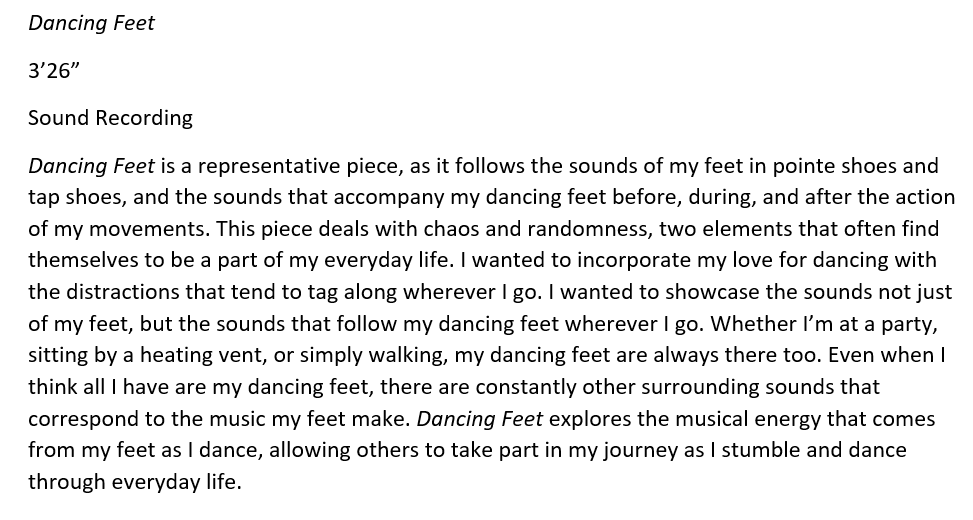Click the final words 'through everyday life.'
This screenshot has width=973, height=520.
134,482
